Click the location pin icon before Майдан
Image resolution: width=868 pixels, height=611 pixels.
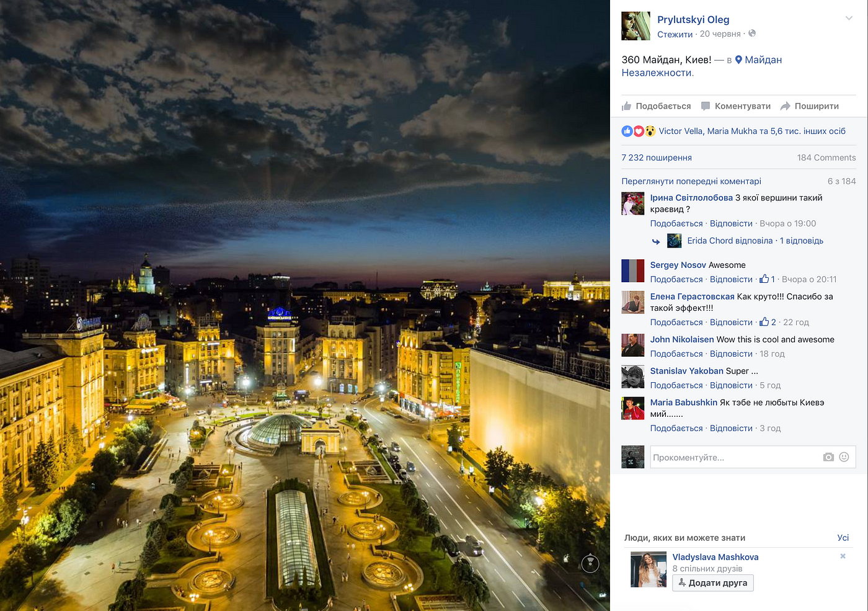[738, 60]
